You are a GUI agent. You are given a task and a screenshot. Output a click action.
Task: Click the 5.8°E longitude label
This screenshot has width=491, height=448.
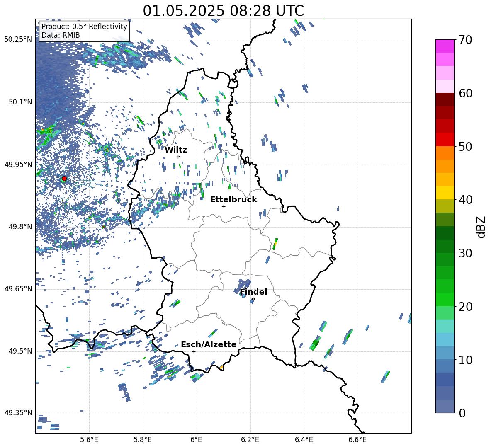(143, 440)
